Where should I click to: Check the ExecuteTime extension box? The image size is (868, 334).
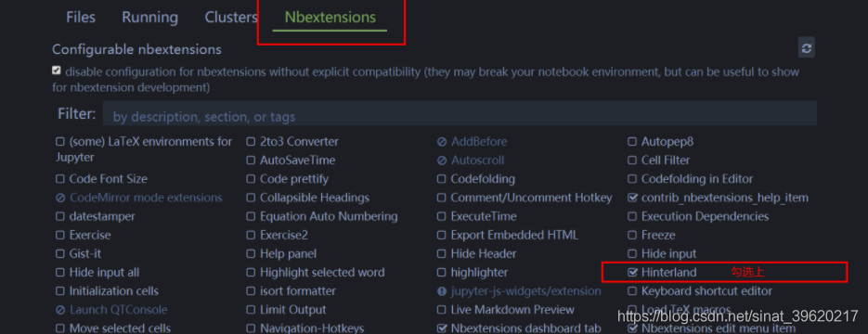pyautogui.click(x=441, y=217)
